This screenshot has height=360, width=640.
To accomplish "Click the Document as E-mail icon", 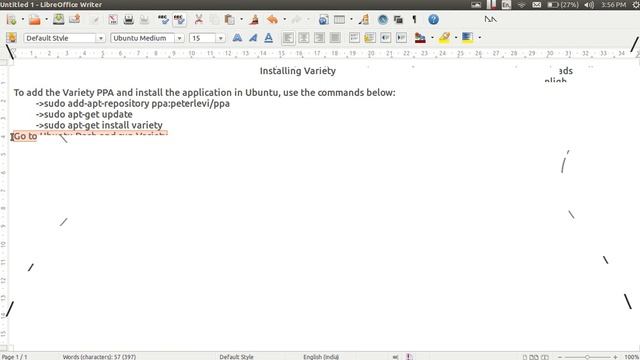I will click(x=75, y=20).
